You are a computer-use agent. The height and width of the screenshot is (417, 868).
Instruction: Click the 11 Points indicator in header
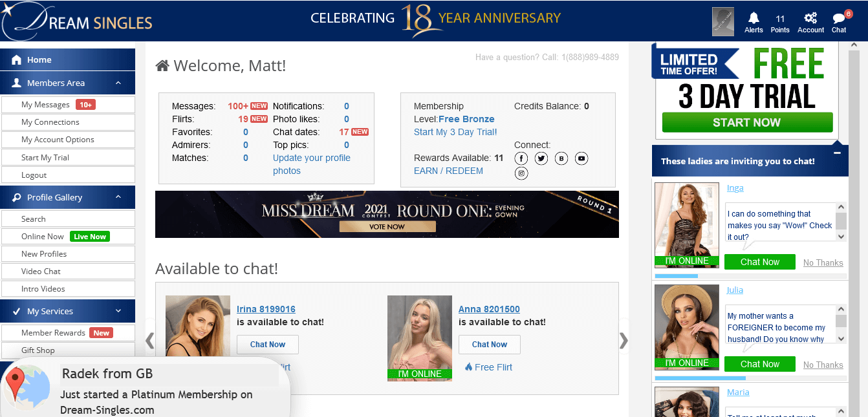click(x=780, y=23)
